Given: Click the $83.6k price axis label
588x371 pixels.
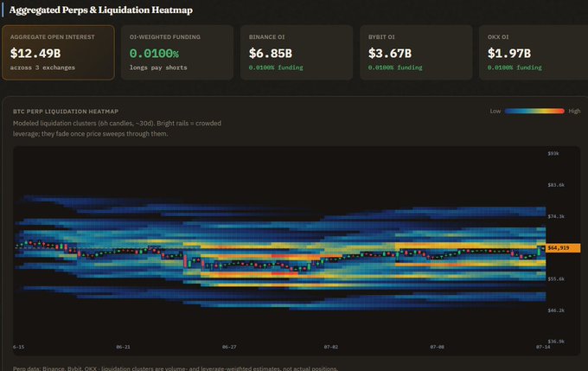Looking at the screenshot, I should pyautogui.click(x=556, y=185).
